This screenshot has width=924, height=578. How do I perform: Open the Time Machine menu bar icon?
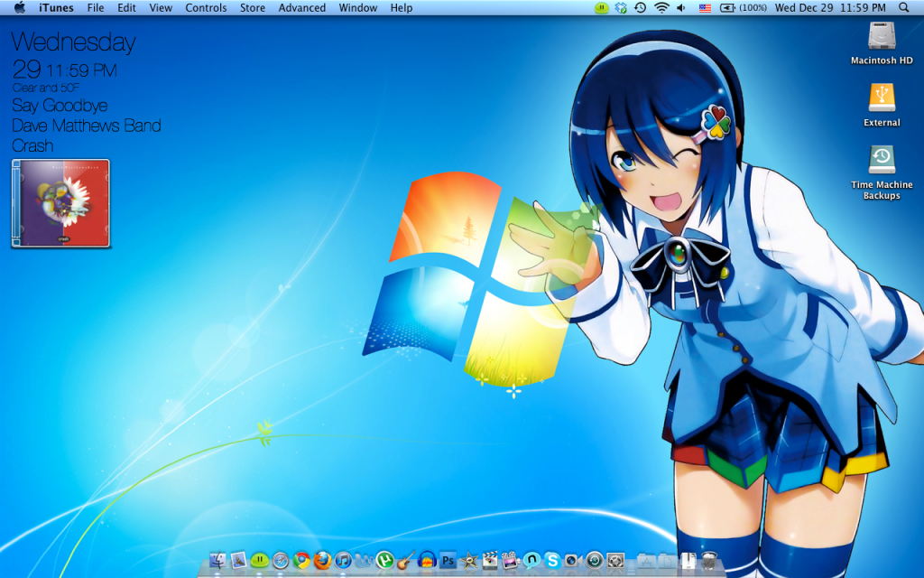(x=641, y=7)
